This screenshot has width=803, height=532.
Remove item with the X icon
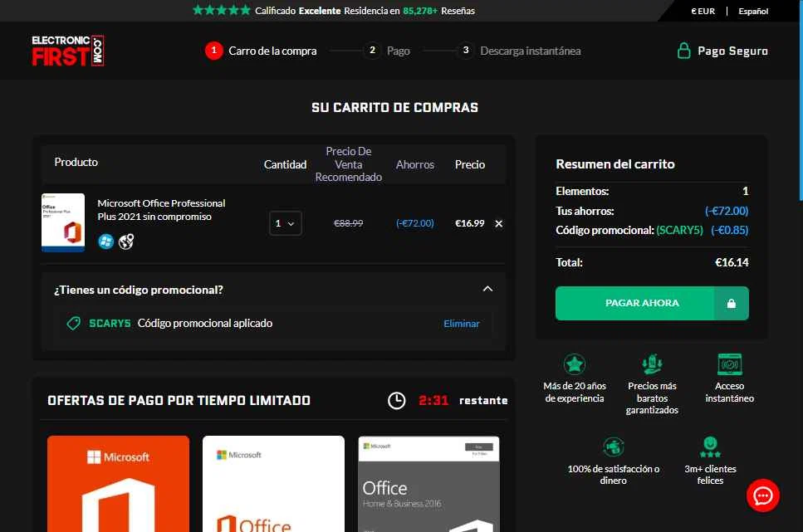499,224
